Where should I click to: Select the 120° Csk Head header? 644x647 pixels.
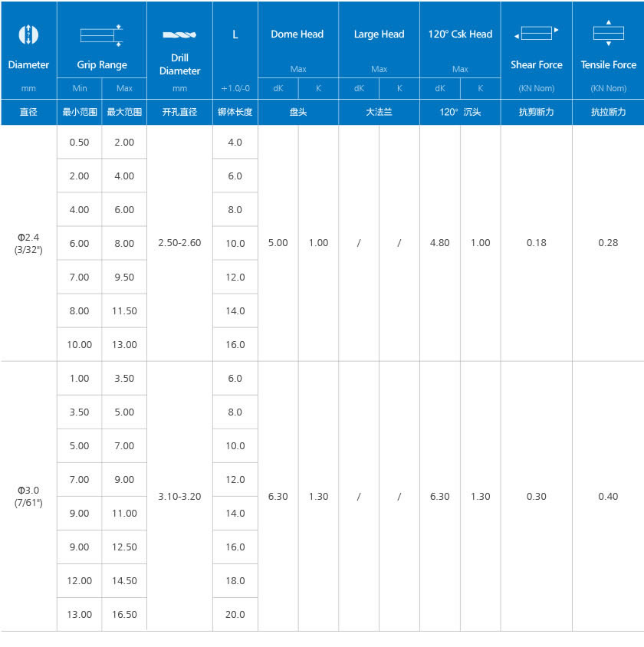(x=460, y=34)
